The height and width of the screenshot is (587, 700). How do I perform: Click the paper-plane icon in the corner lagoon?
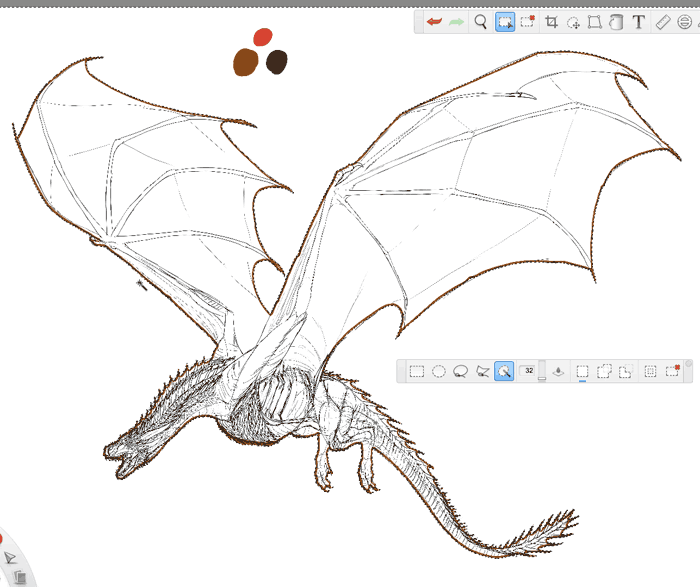[10, 558]
